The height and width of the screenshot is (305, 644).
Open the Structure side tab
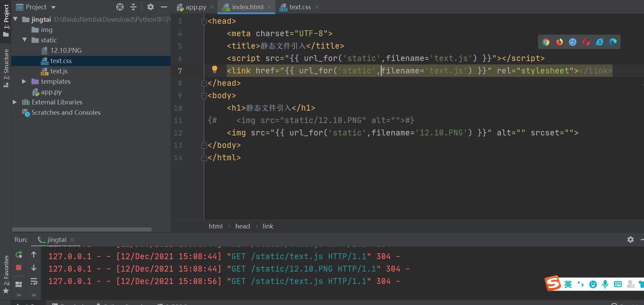[6, 68]
